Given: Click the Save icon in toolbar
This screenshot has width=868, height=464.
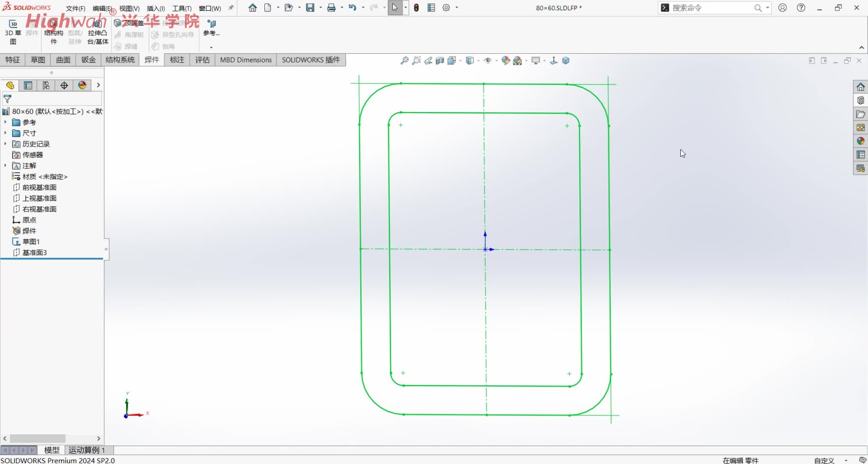Looking at the screenshot, I should [310, 8].
